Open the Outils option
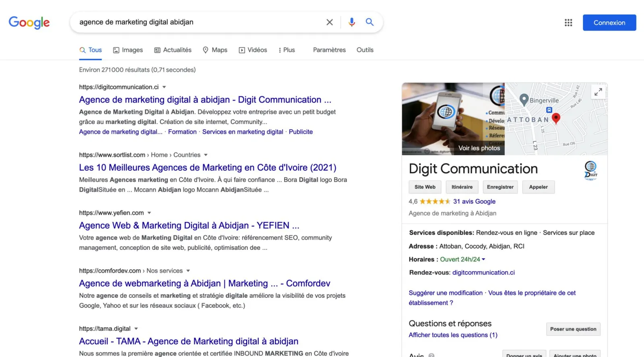 pos(365,50)
